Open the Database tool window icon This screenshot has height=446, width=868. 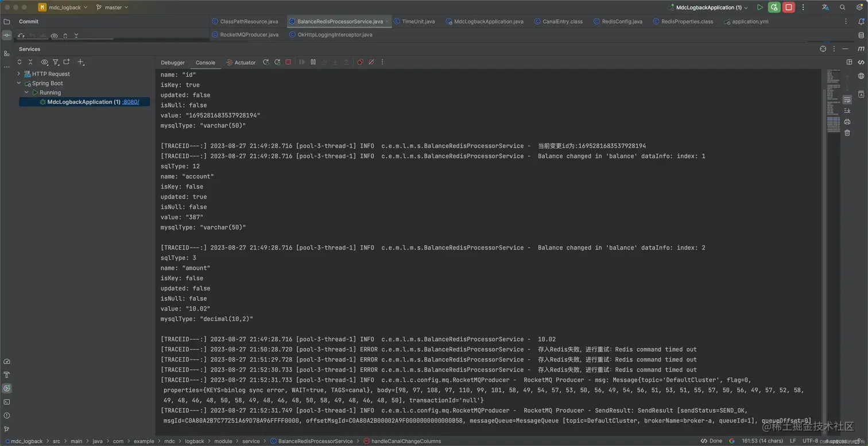(861, 35)
